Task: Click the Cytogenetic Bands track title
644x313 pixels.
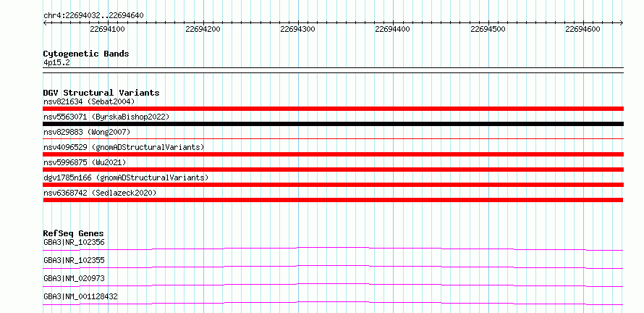Action: (86, 54)
